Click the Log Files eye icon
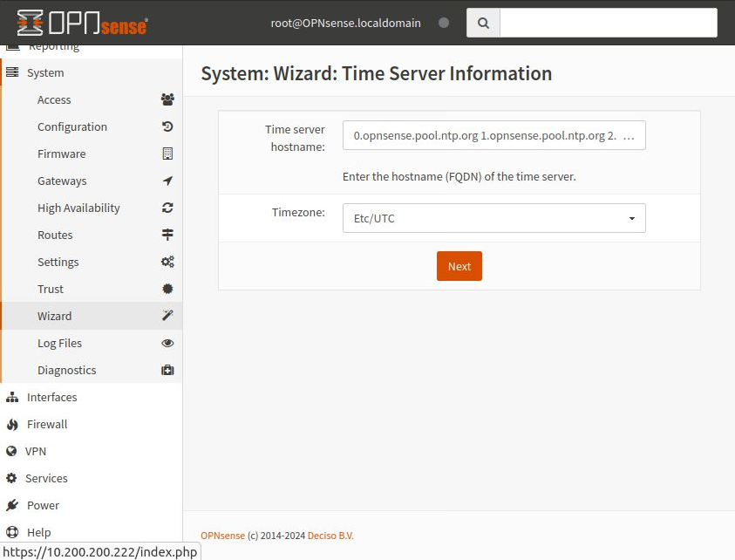Image resolution: width=735 pixels, height=560 pixels. (167, 343)
